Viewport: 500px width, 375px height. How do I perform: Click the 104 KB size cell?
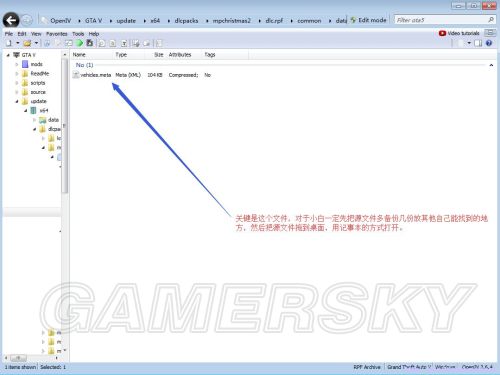[x=155, y=75]
